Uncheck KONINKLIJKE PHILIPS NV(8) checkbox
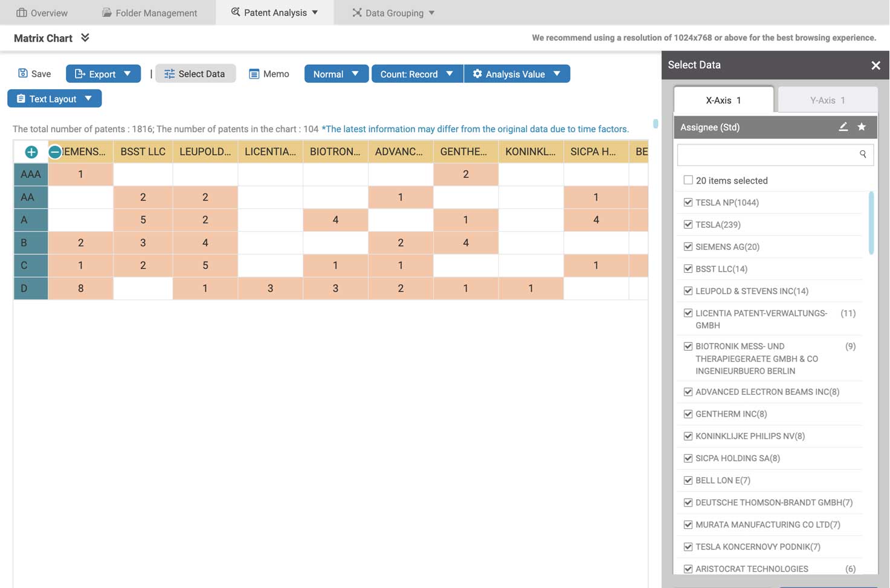 click(688, 436)
